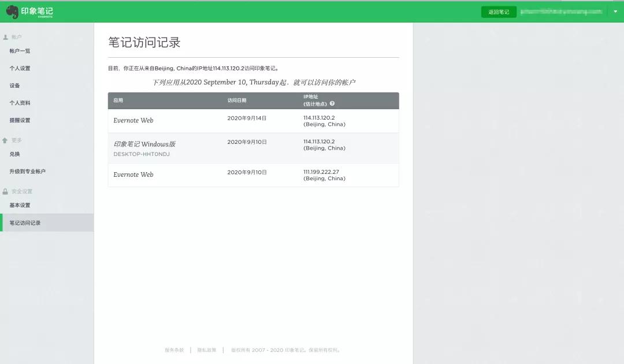Click the 更多 upgrade arrow icon
The width and height of the screenshot is (624, 364).
pos(5,140)
